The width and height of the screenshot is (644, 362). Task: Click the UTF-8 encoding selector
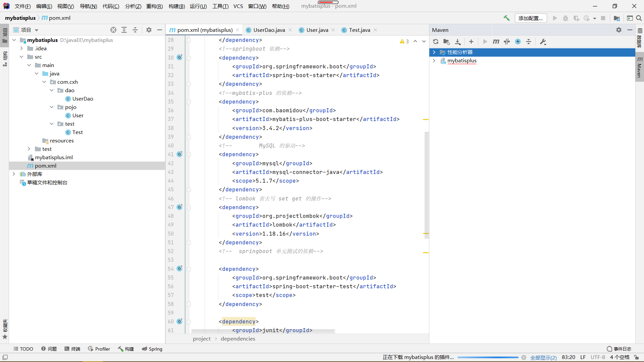click(x=598, y=357)
